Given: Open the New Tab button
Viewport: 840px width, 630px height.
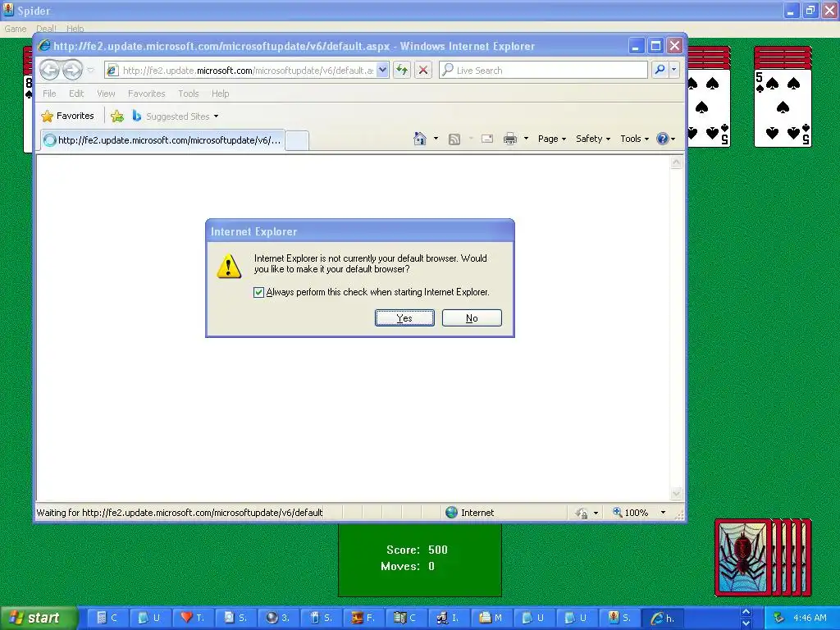Looking at the screenshot, I should (297, 141).
